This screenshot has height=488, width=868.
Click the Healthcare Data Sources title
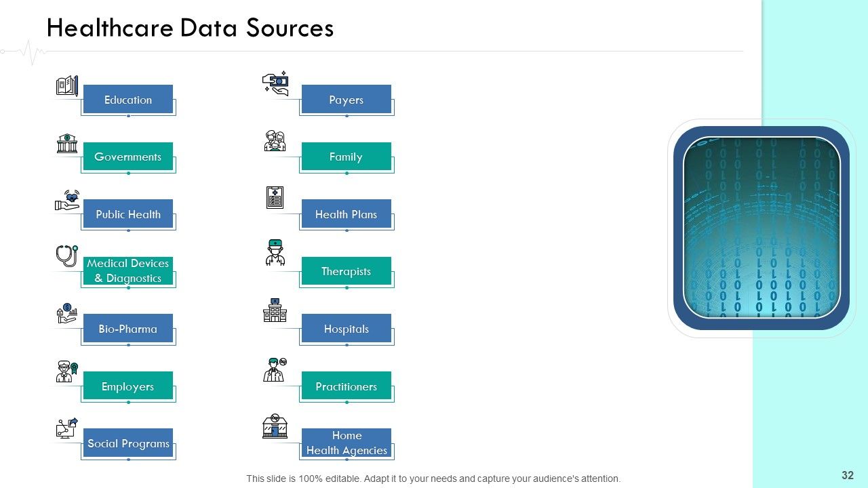pyautogui.click(x=190, y=28)
